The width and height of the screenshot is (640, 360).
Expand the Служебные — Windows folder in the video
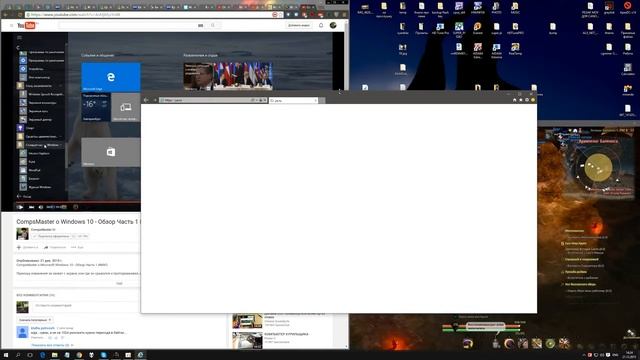(40, 145)
